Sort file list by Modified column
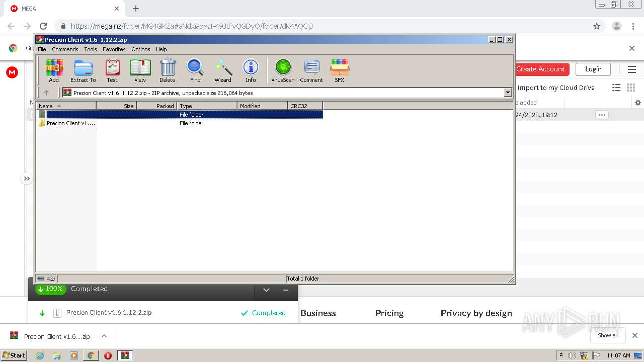 click(262, 106)
